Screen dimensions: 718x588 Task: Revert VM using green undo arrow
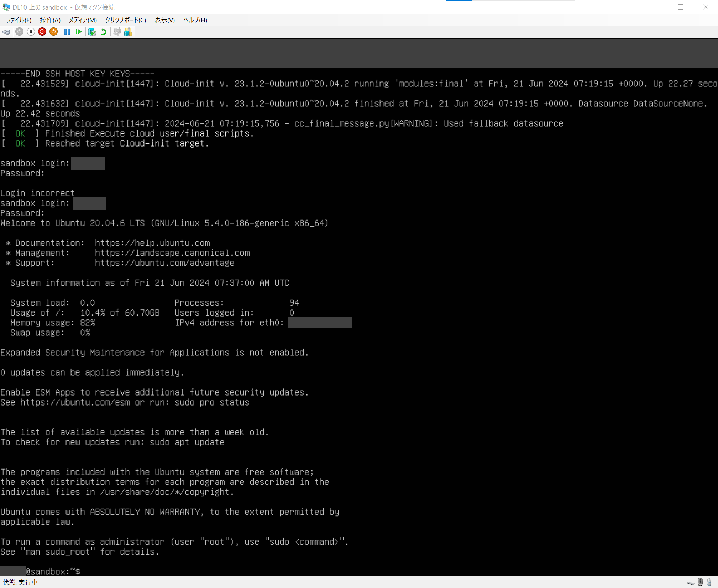pyautogui.click(x=104, y=32)
